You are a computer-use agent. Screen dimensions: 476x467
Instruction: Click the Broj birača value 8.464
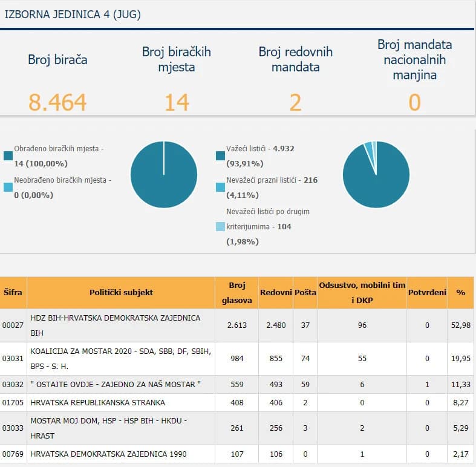[x=57, y=102]
